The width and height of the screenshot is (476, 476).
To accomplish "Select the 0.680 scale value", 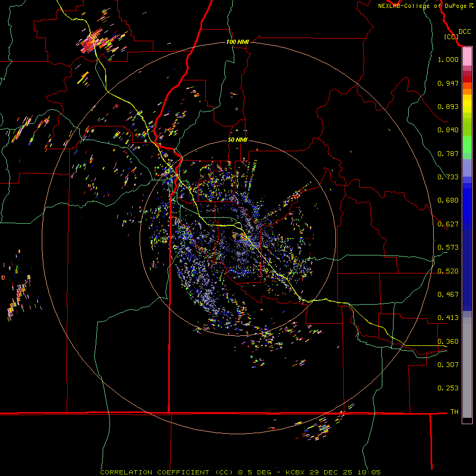I will pos(448,200).
